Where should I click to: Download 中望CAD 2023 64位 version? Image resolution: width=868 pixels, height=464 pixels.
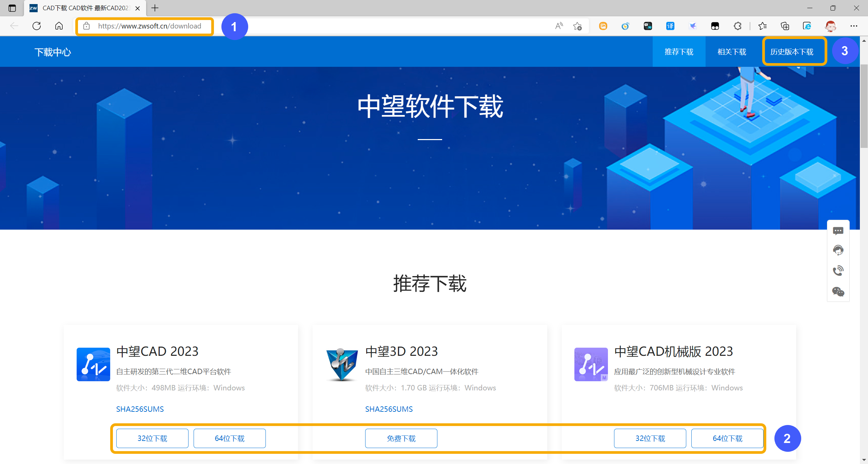point(230,439)
